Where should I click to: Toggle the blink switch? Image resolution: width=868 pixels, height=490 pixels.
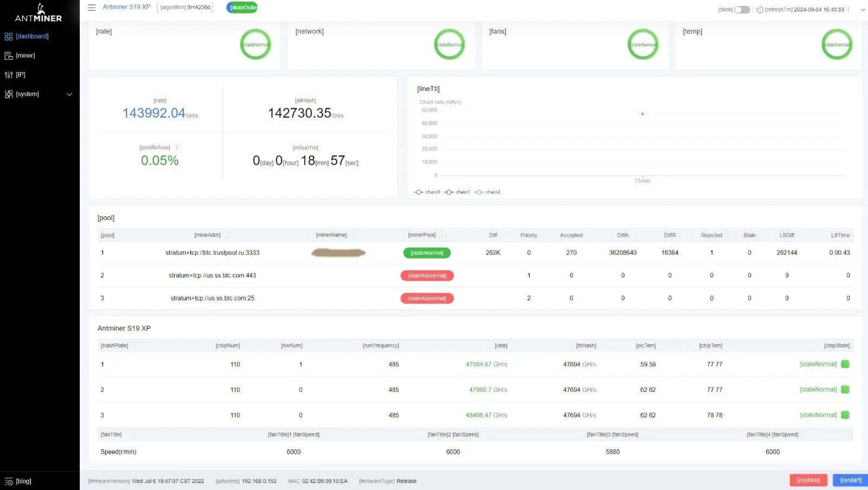click(x=742, y=10)
